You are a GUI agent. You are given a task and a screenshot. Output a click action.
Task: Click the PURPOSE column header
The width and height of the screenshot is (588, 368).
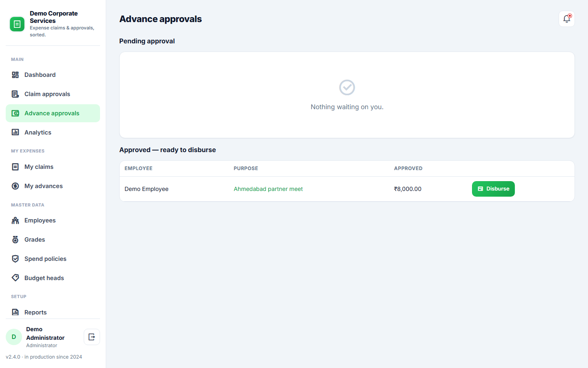pos(246,168)
